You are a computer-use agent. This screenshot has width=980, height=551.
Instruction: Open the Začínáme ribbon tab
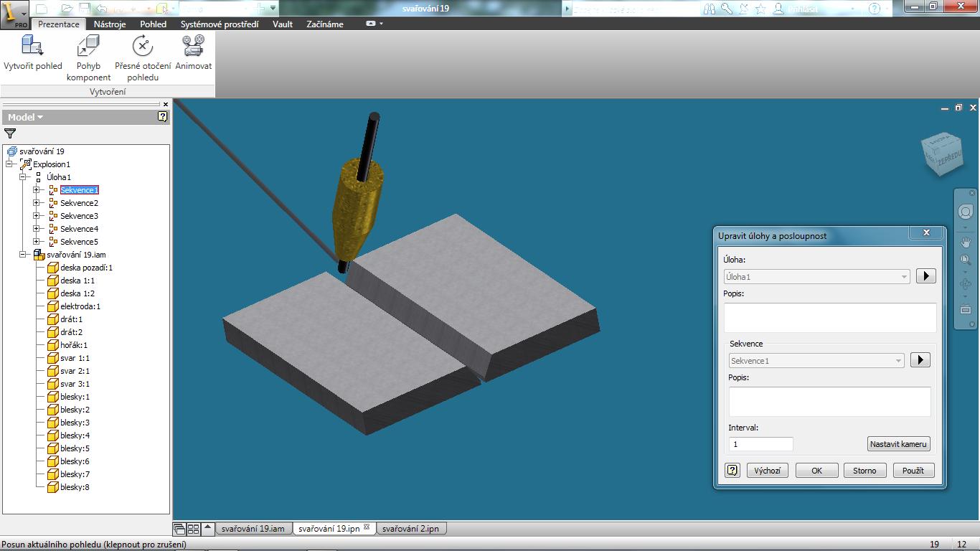[325, 24]
